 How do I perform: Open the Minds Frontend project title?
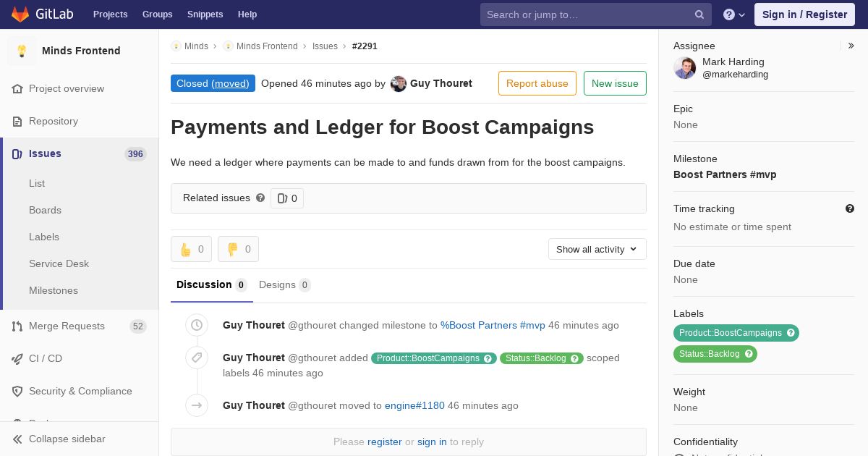coord(81,51)
